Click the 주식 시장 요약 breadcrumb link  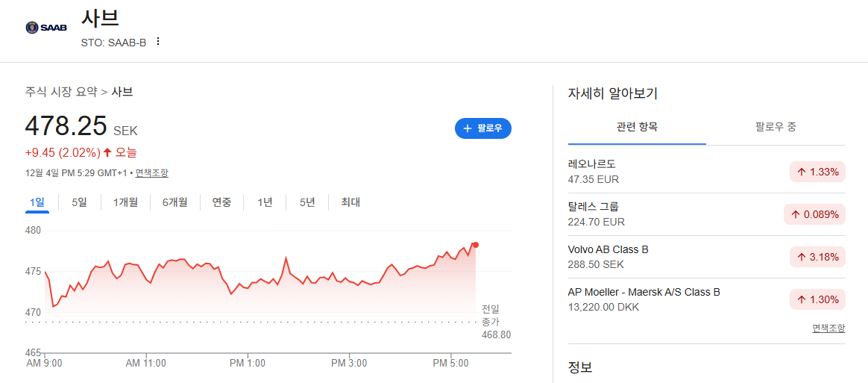point(61,92)
